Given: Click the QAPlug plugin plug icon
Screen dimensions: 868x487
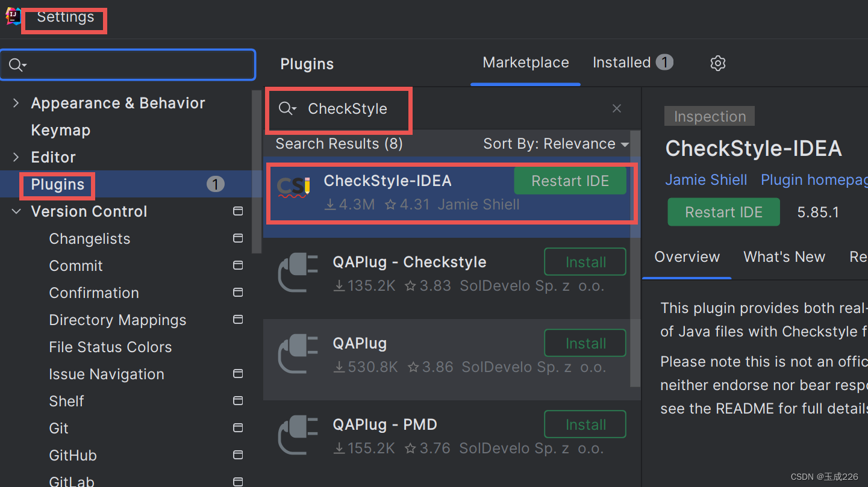Looking at the screenshot, I should pos(298,355).
